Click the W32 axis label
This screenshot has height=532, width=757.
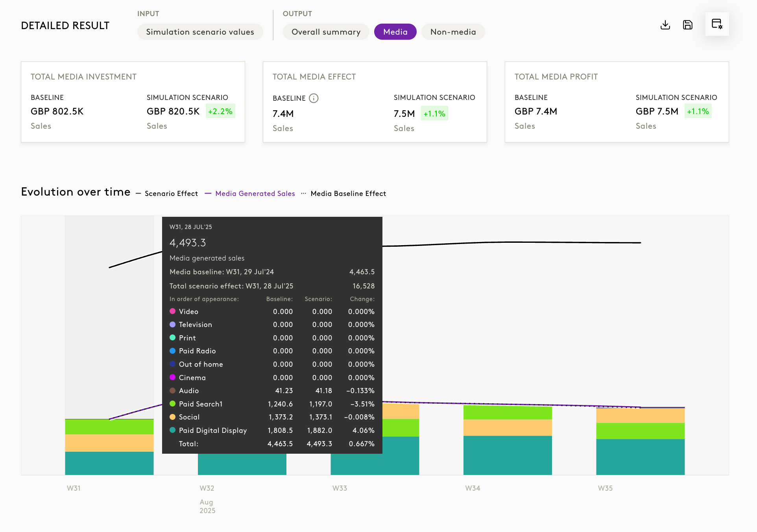click(207, 488)
